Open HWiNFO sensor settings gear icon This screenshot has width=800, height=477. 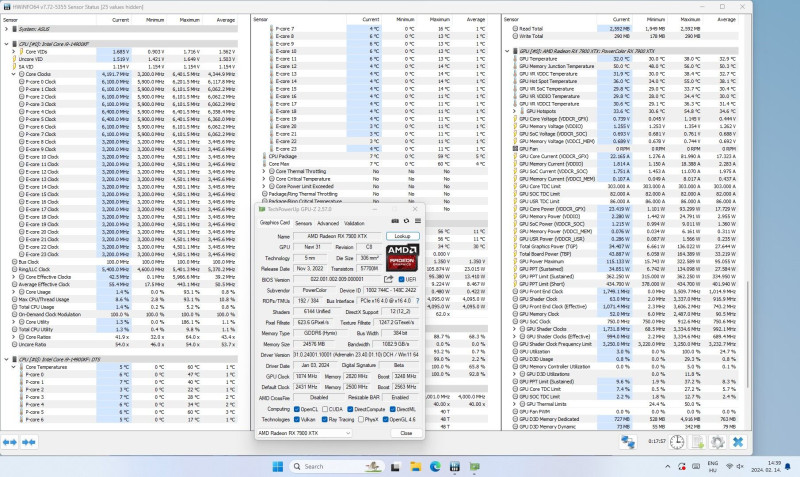[x=717, y=442]
